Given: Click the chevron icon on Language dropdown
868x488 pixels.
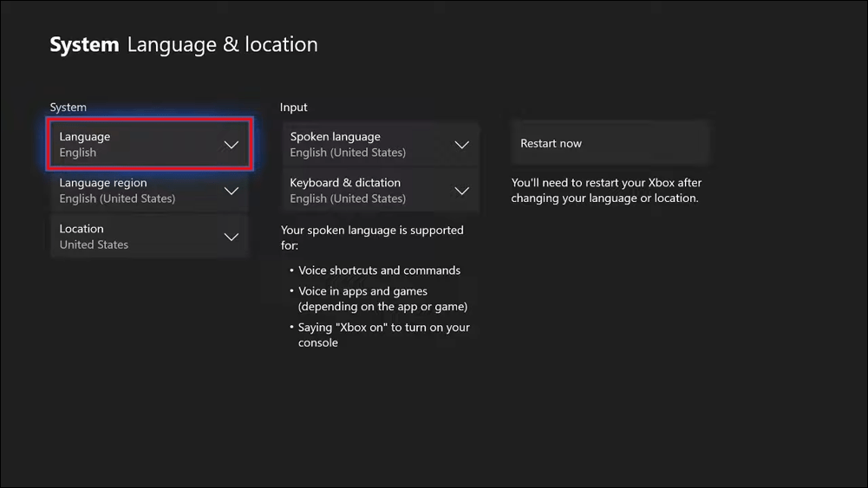Looking at the screenshot, I should tap(231, 145).
